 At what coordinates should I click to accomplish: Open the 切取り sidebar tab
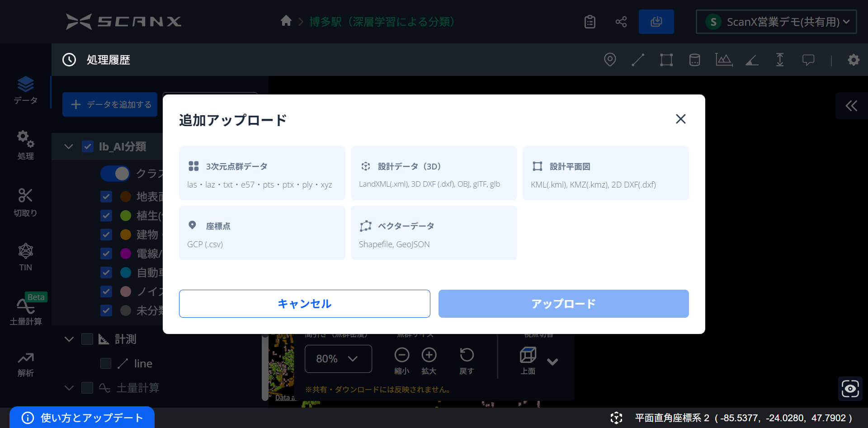tap(25, 202)
